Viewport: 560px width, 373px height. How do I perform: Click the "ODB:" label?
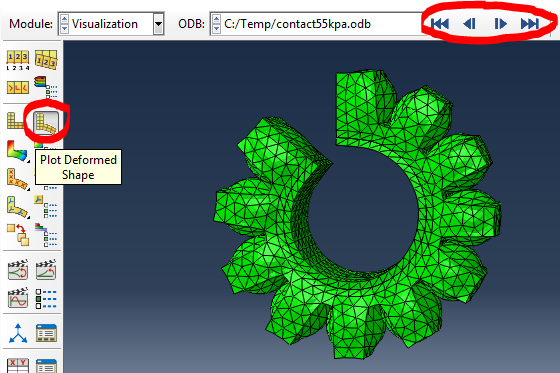click(x=191, y=24)
